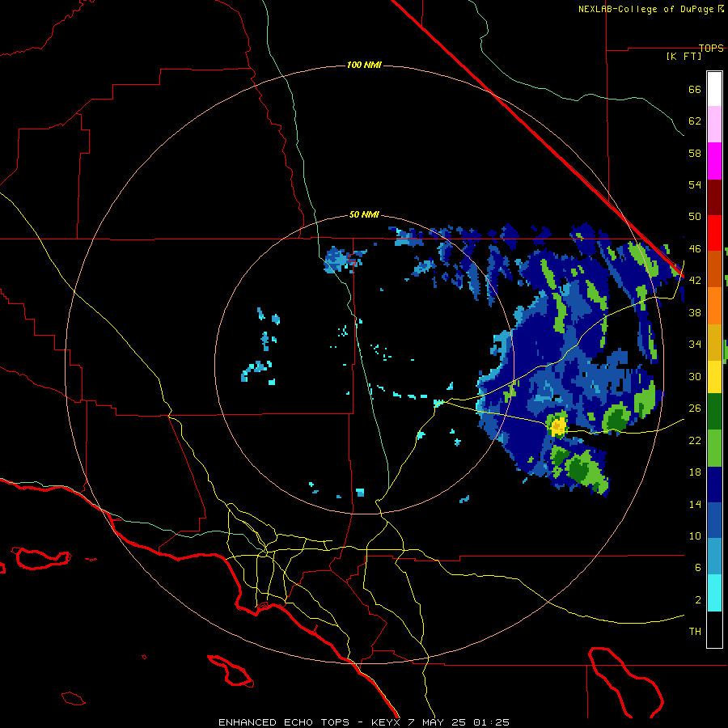Click the '34' legend label

pos(695,344)
